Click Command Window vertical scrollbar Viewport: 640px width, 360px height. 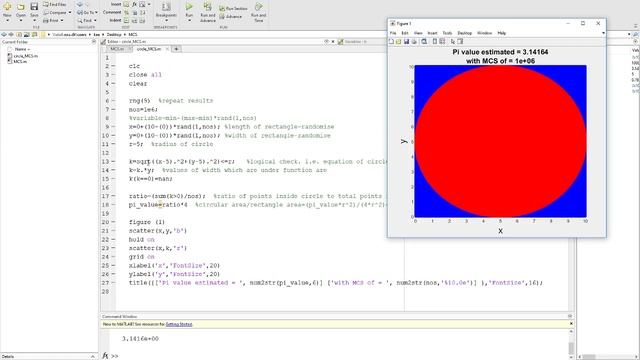click(x=571, y=343)
